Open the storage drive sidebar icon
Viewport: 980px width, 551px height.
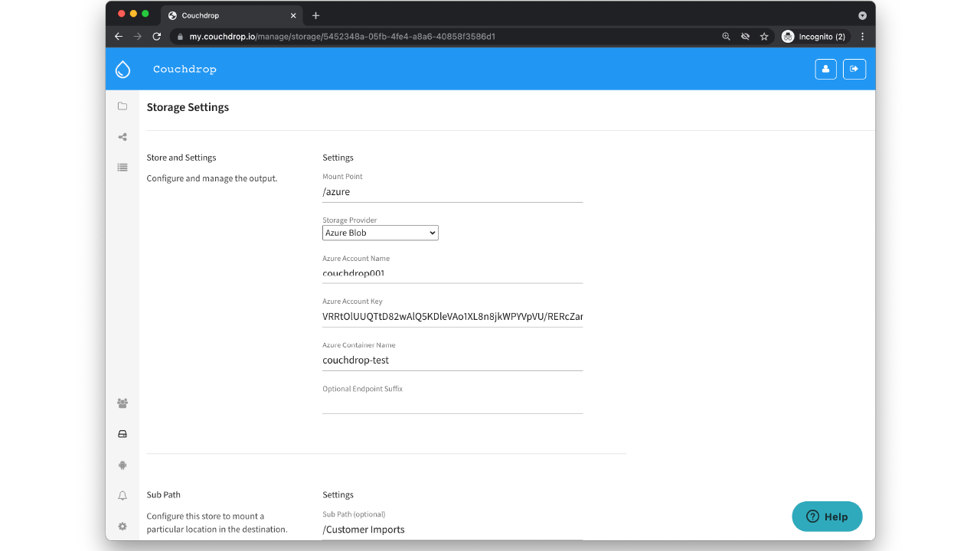(x=122, y=434)
